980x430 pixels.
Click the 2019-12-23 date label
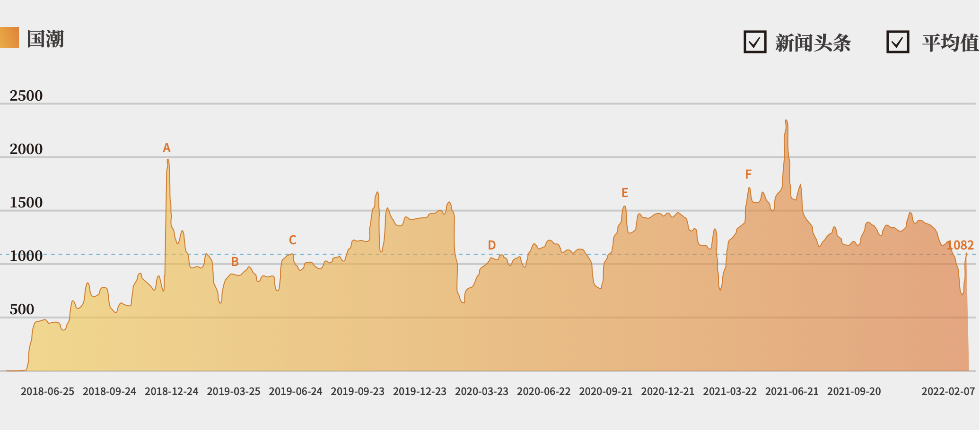point(420,391)
